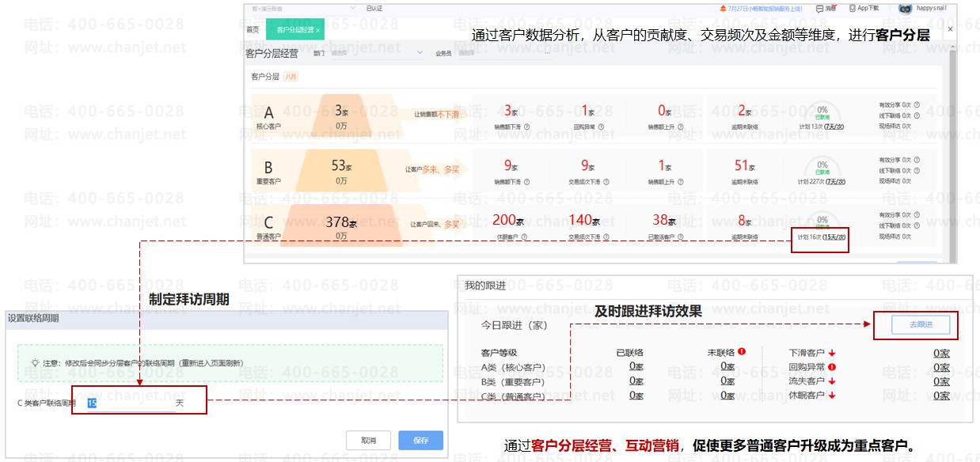This screenshot has height=462, width=980.
Task: Click the 八月 month tag beside 客户分层
Action: pos(292,77)
